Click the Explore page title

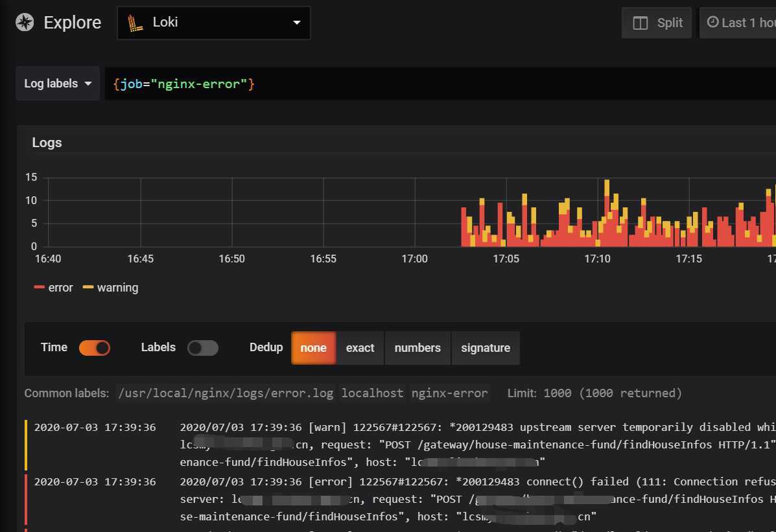72,22
